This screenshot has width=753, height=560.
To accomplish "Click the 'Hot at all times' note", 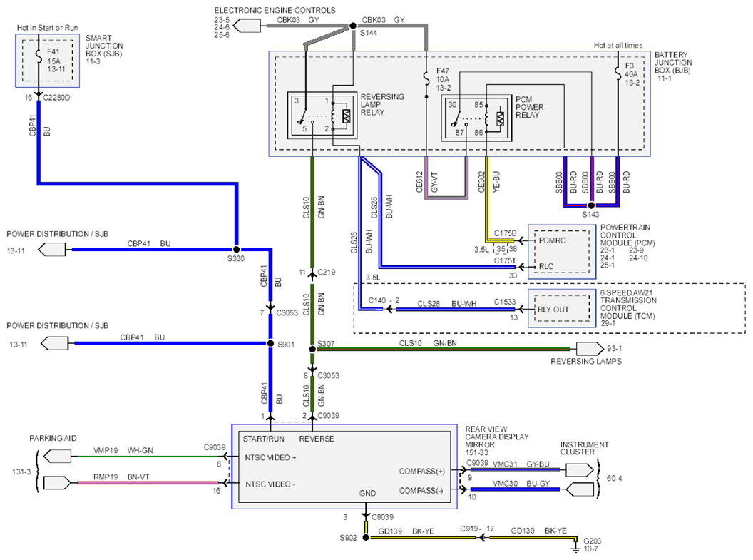I will (x=618, y=45).
